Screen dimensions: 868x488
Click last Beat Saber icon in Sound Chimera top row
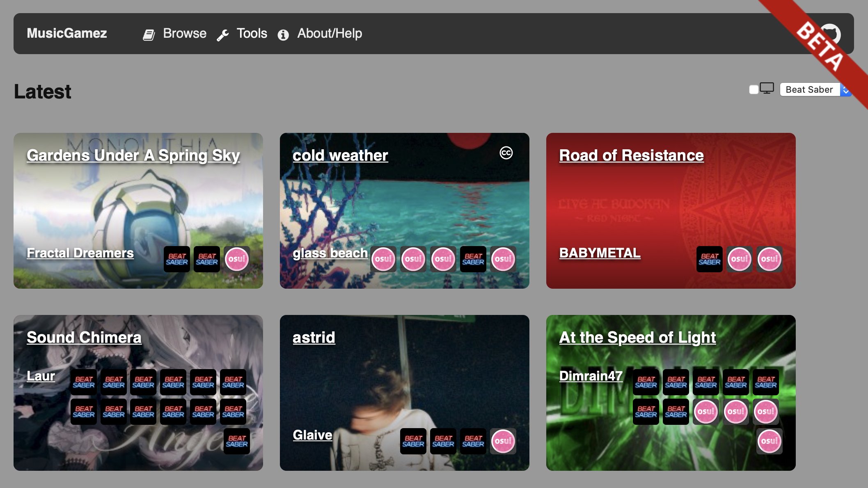233,382
